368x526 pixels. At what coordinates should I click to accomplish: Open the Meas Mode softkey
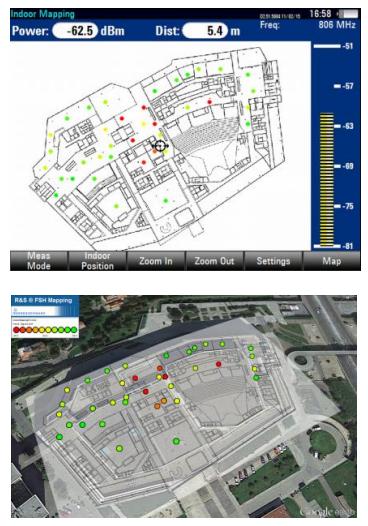[39, 261]
